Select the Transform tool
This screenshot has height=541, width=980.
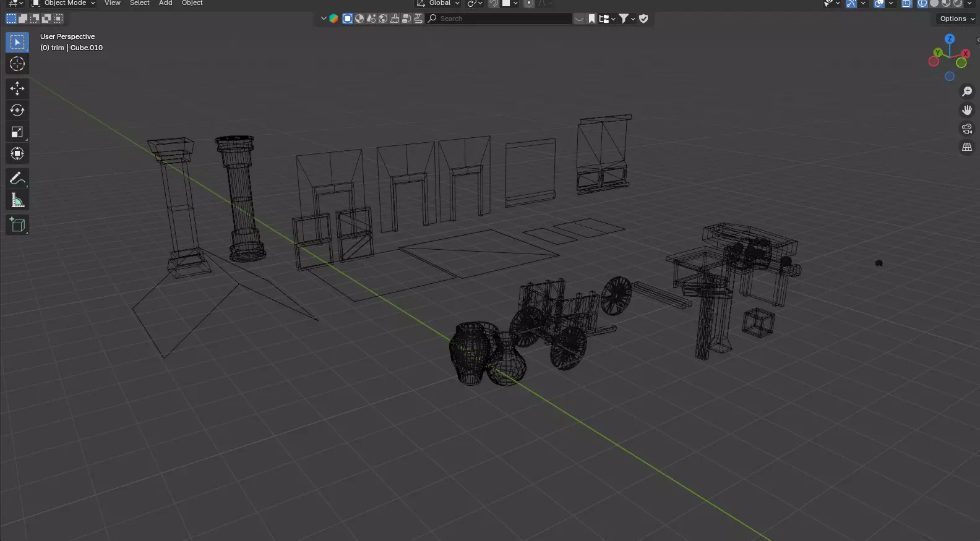(x=17, y=153)
